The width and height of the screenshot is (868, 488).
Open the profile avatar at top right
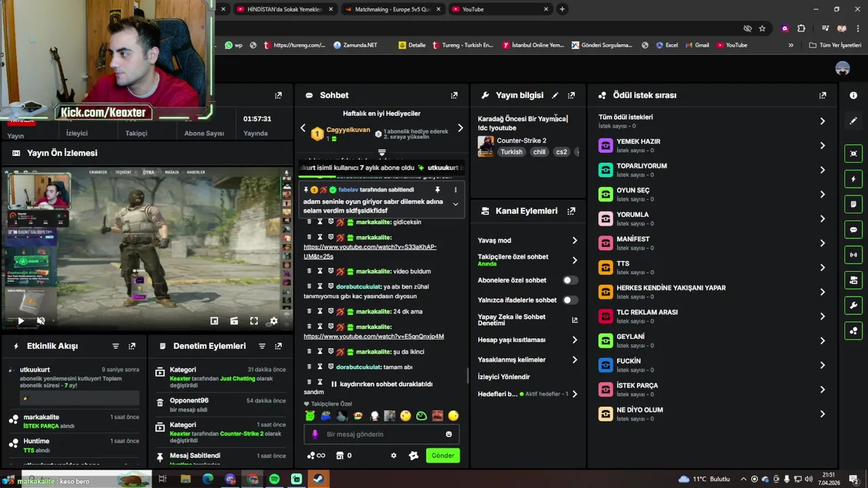click(x=843, y=68)
